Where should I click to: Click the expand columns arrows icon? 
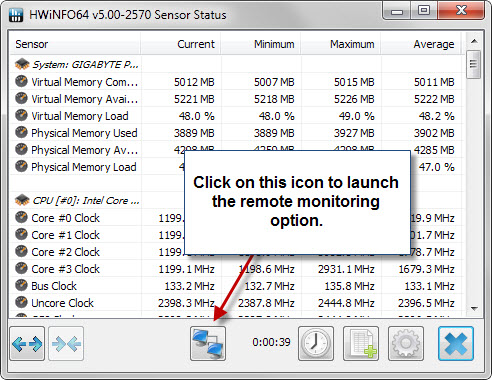27,343
